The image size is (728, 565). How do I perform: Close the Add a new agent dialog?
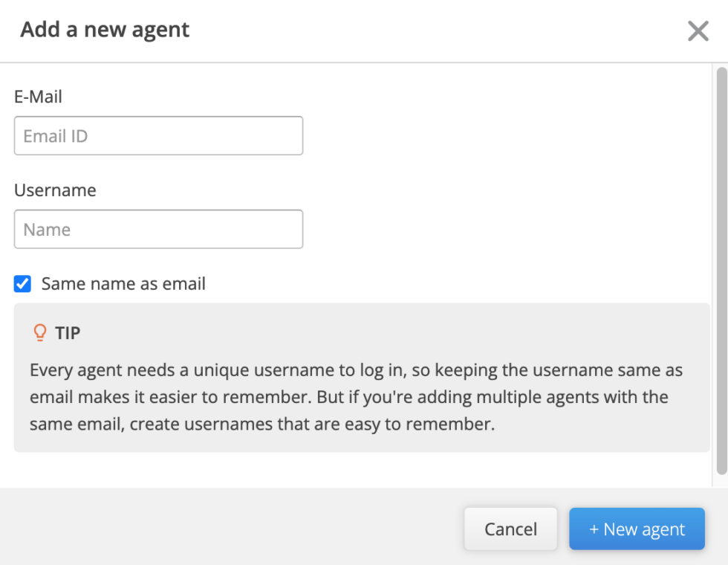point(698,31)
